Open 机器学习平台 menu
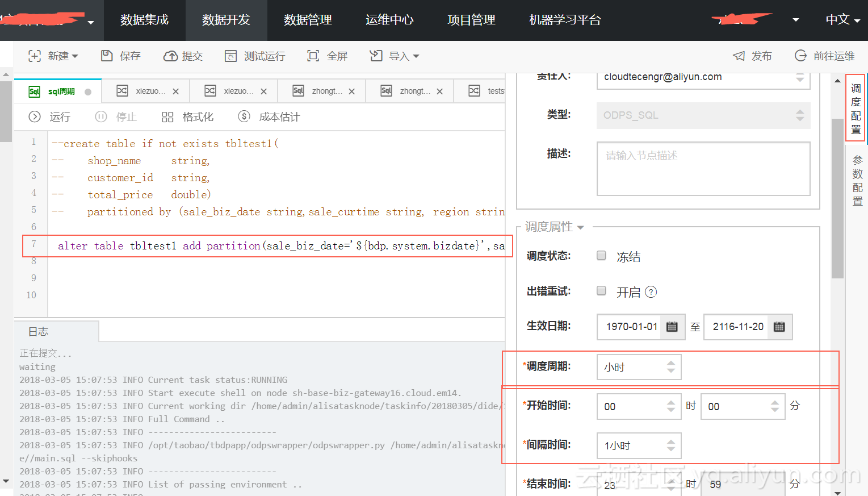Screen dimensions: 868x496 [x=565, y=20]
